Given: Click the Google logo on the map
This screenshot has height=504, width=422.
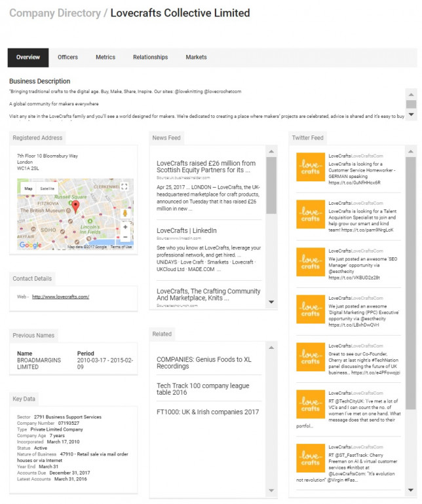Looking at the screenshot, I should click(30, 245).
